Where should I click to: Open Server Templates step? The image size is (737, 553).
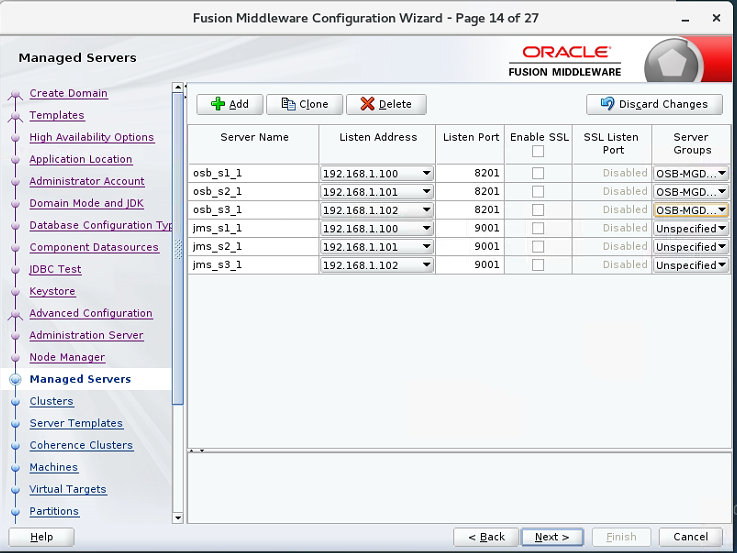pos(76,423)
